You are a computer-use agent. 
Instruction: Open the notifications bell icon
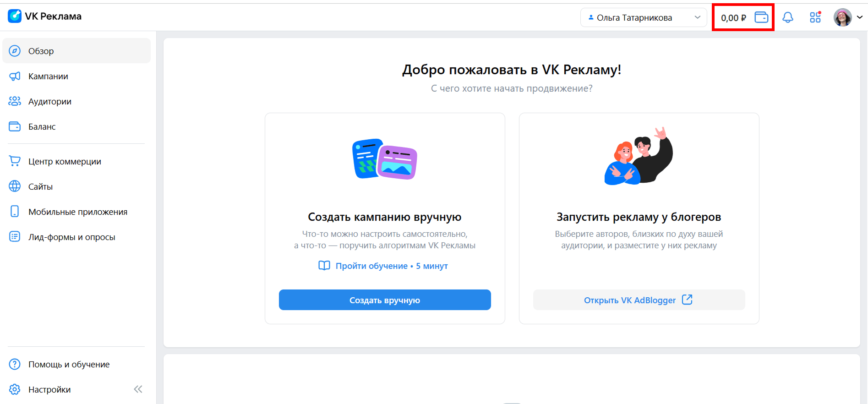788,17
